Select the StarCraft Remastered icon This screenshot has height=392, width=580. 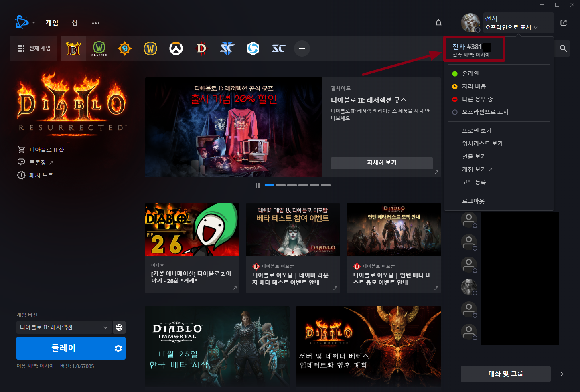279,48
